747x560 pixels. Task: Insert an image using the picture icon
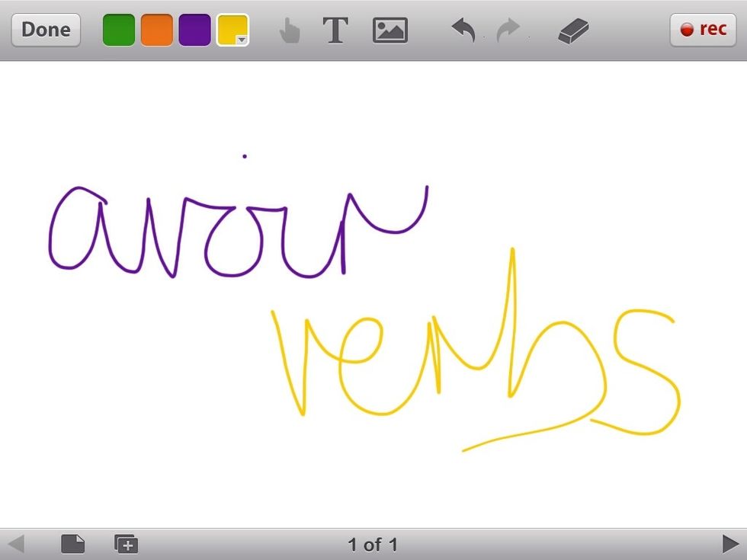click(390, 30)
